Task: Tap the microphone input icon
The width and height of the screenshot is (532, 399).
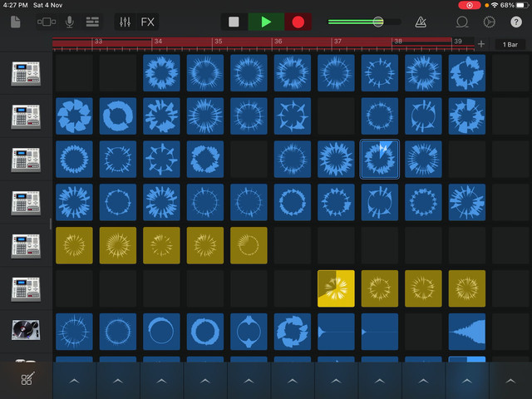Action: tap(70, 22)
